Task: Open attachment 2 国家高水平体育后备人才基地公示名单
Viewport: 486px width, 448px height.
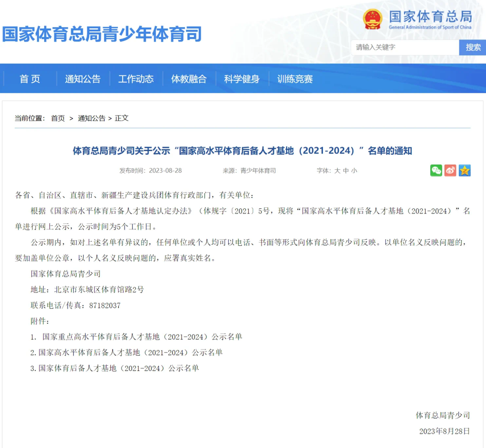Action: click(x=126, y=352)
